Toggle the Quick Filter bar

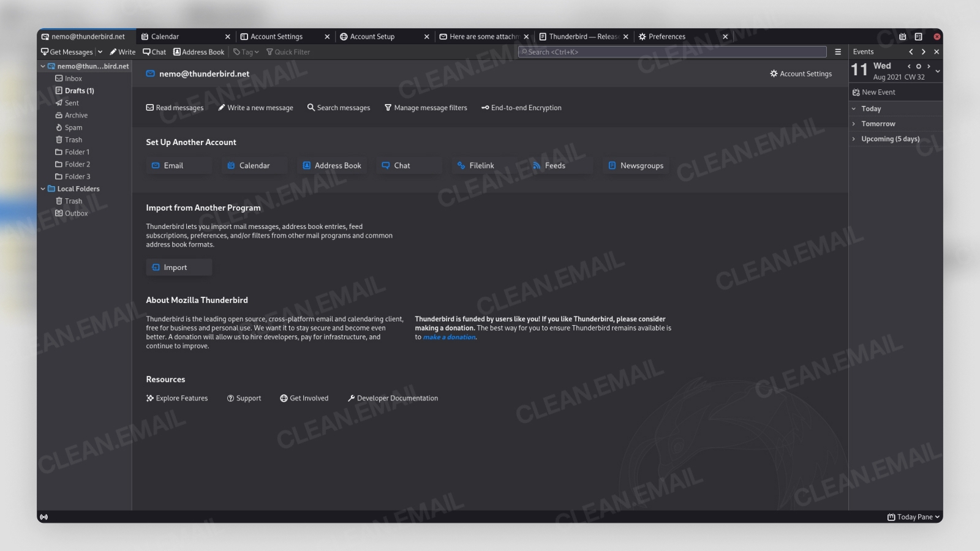288,51
